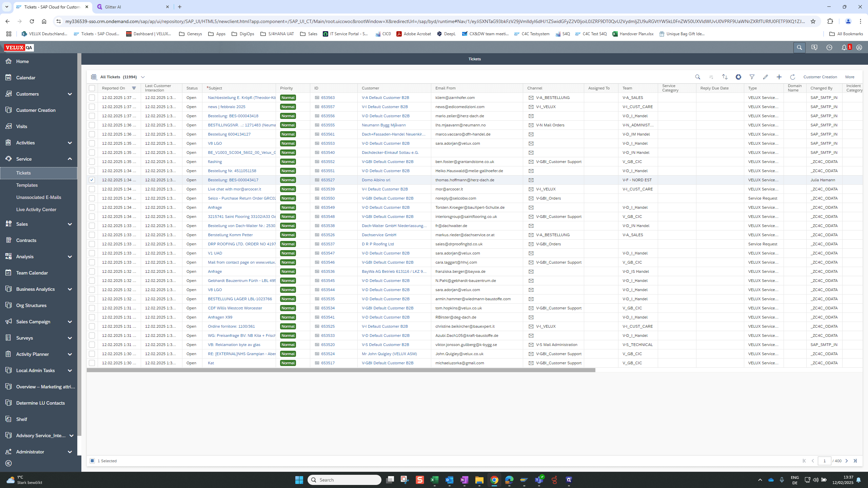Expand the Customers menu in sidebar

pos(70,94)
